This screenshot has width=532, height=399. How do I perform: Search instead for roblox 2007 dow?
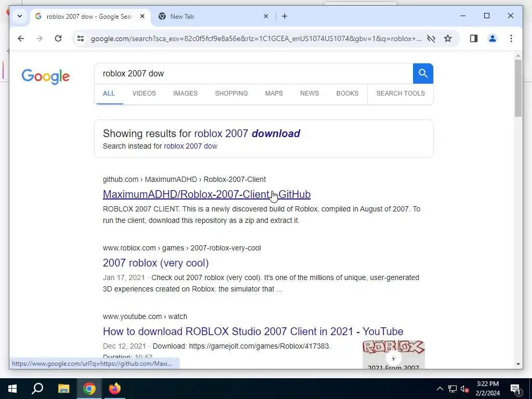(190, 146)
